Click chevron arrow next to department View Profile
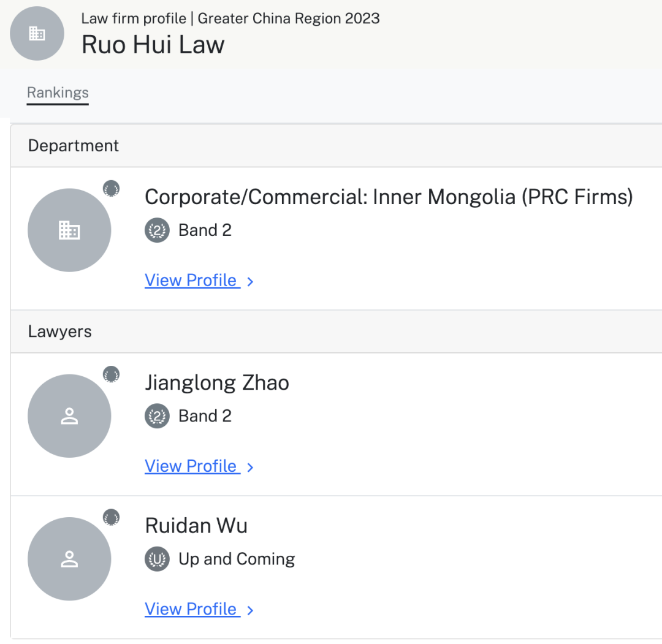 [x=250, y=281]
